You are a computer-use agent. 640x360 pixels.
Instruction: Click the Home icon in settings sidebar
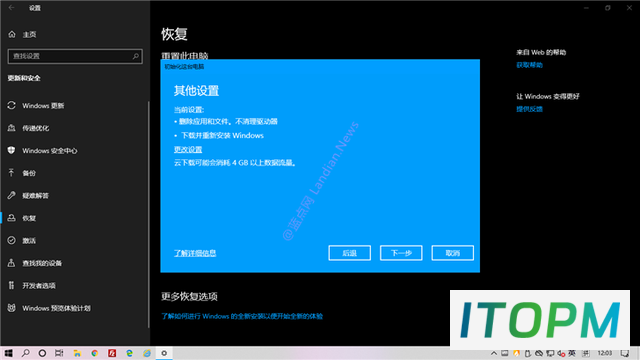pyautogui.click(x=12, y=34)
